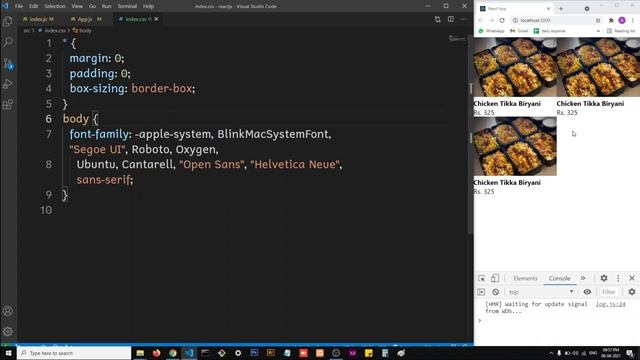
Task: Open a new Chrome tab
Action: (561, 9)
